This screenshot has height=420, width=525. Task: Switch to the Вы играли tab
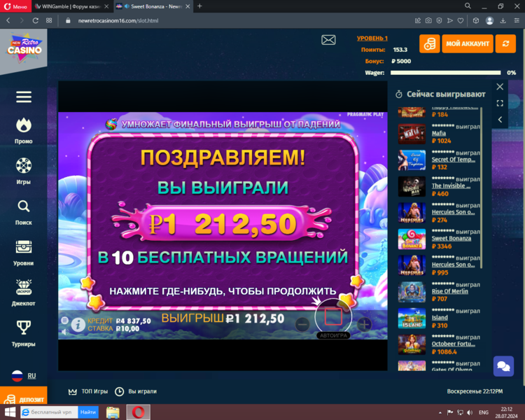pos(136,391)
